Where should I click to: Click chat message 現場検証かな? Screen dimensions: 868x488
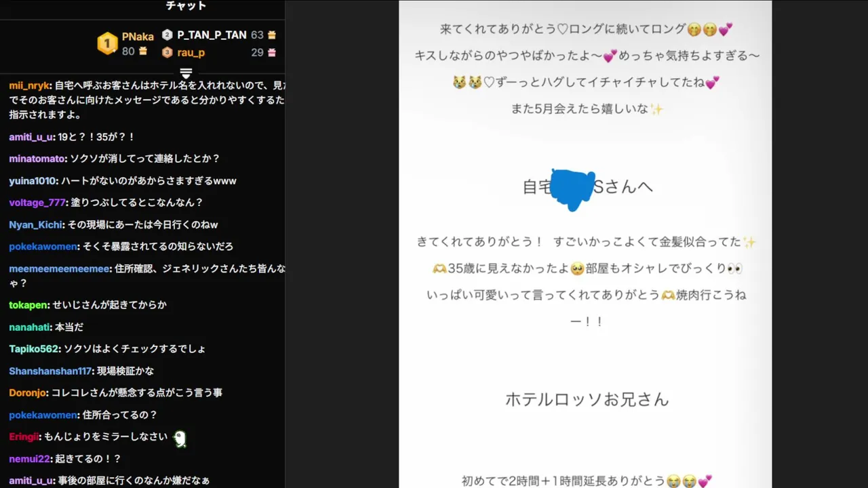point(125,371)
